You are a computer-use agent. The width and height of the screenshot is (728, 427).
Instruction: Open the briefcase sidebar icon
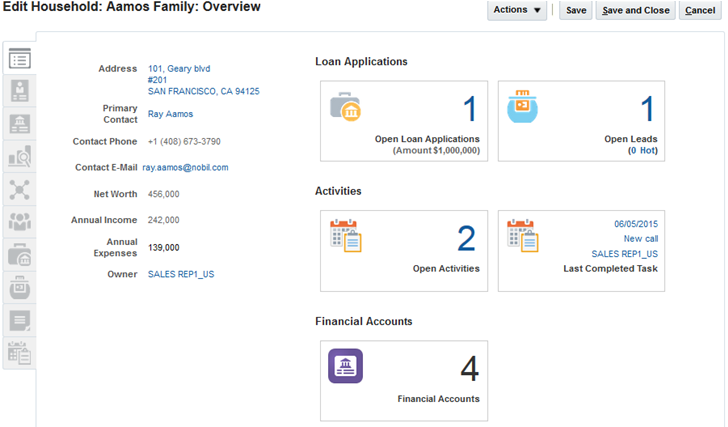tap(19, 254)
